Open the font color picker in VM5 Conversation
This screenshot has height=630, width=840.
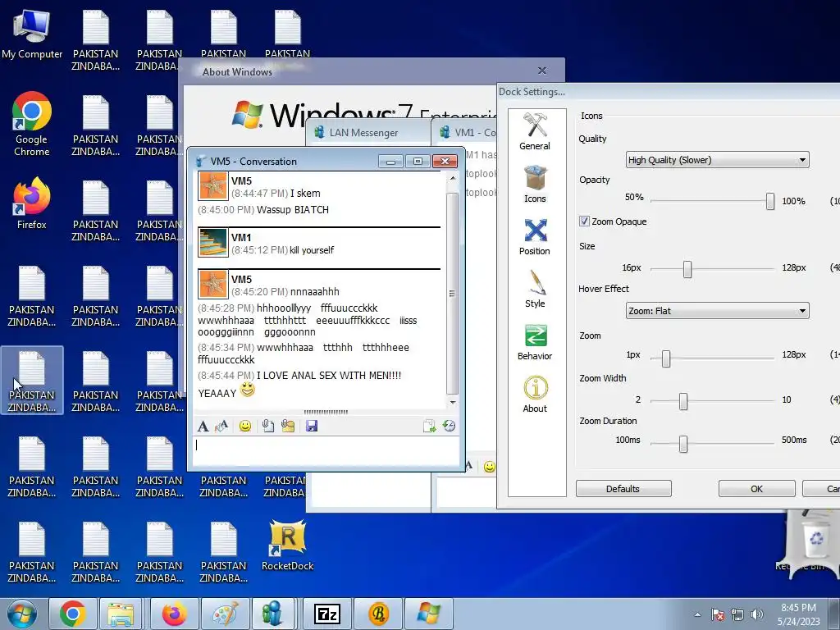tap(221, 426)
